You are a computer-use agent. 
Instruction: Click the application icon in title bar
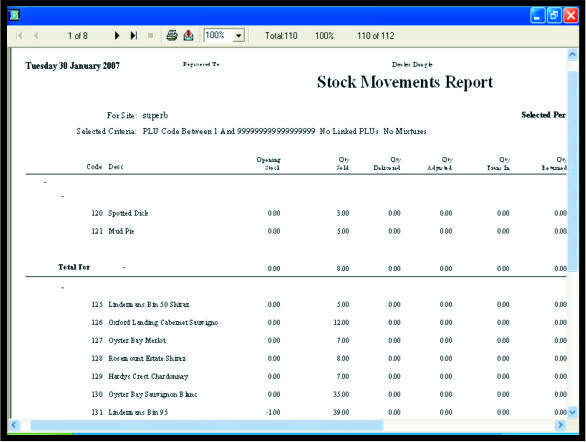click(x=14, y=15)
